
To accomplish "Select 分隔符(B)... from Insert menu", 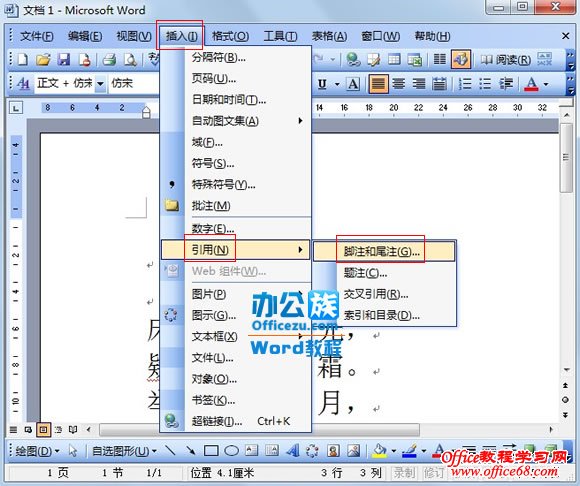I will tap(236, 58).
